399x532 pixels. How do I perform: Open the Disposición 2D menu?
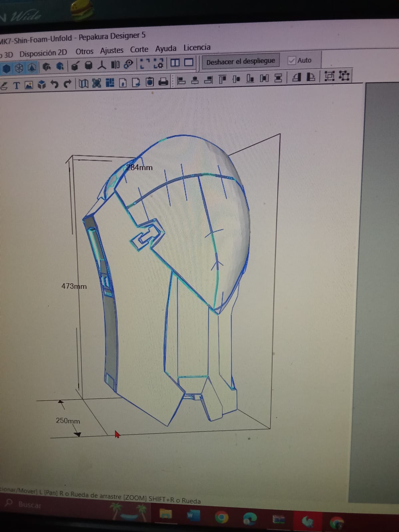click(43, 53)
